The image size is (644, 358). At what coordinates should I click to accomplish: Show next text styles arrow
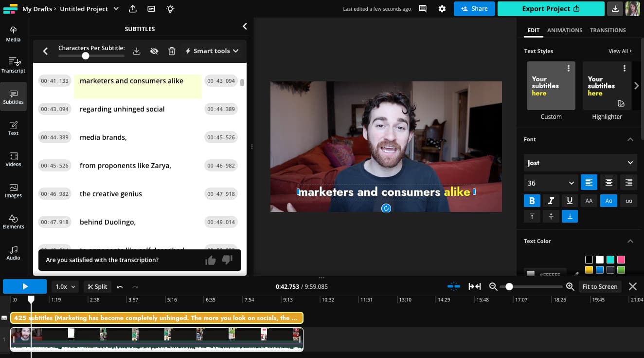click(x=637, y=86)
